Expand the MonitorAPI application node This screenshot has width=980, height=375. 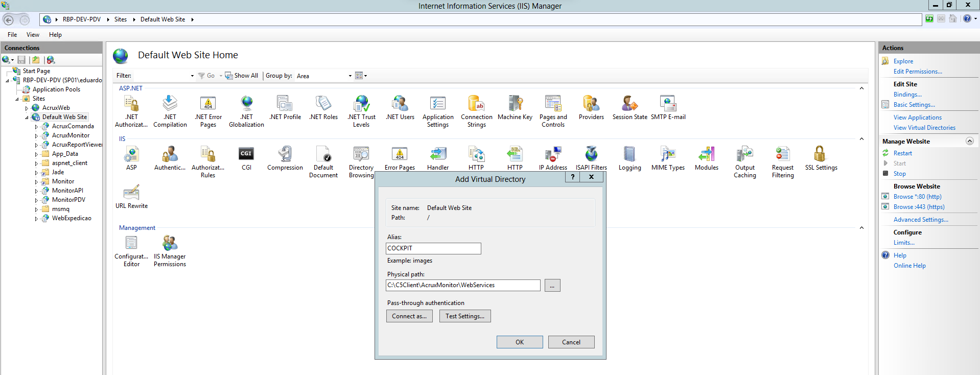pyautogui.click(x=36, y=191)
